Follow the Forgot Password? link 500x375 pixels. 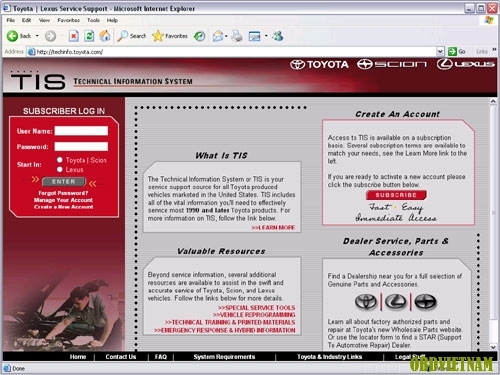click(x=63, y=193)
